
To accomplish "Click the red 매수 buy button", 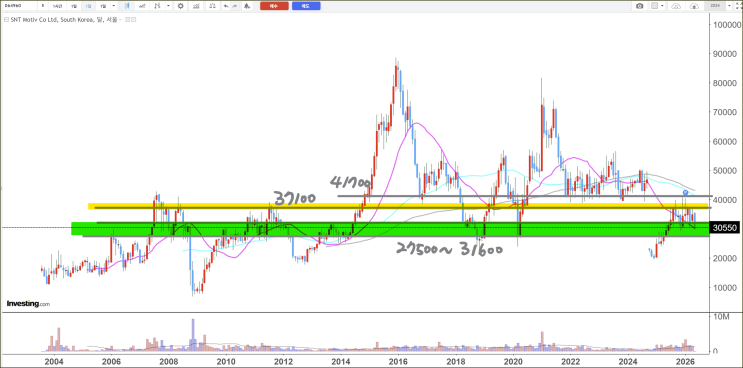I will coord(274,6).
